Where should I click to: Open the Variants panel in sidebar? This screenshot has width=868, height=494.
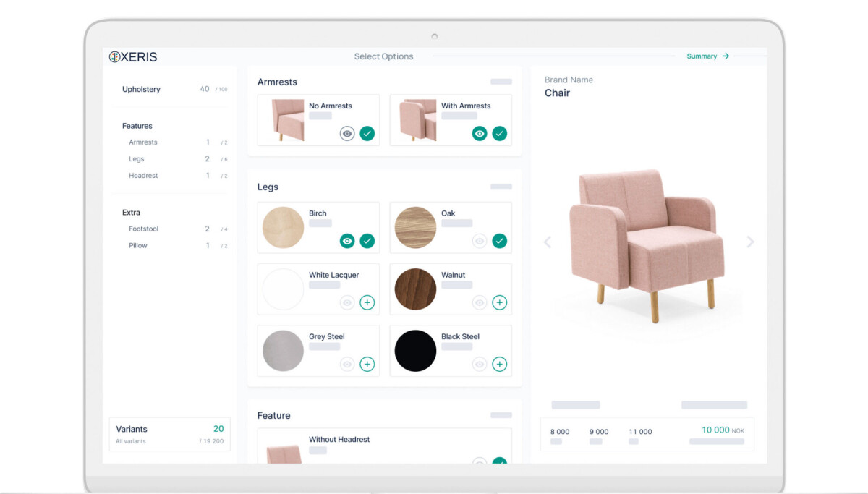click(x=170, y=434)
